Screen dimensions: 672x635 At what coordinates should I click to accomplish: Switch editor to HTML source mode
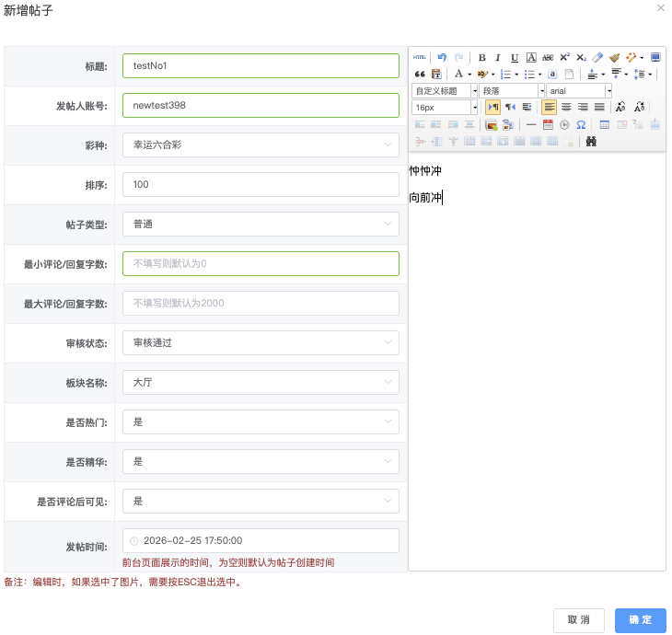point(419,57)
